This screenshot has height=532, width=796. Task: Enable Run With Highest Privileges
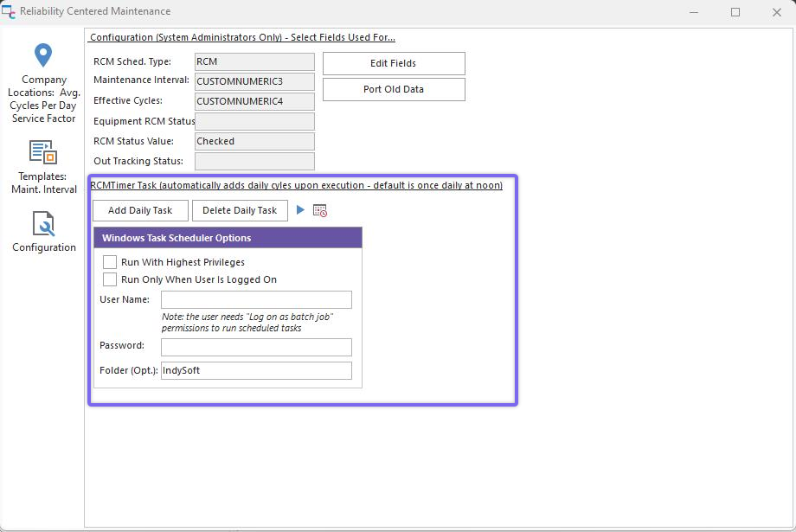coord(110,262)
